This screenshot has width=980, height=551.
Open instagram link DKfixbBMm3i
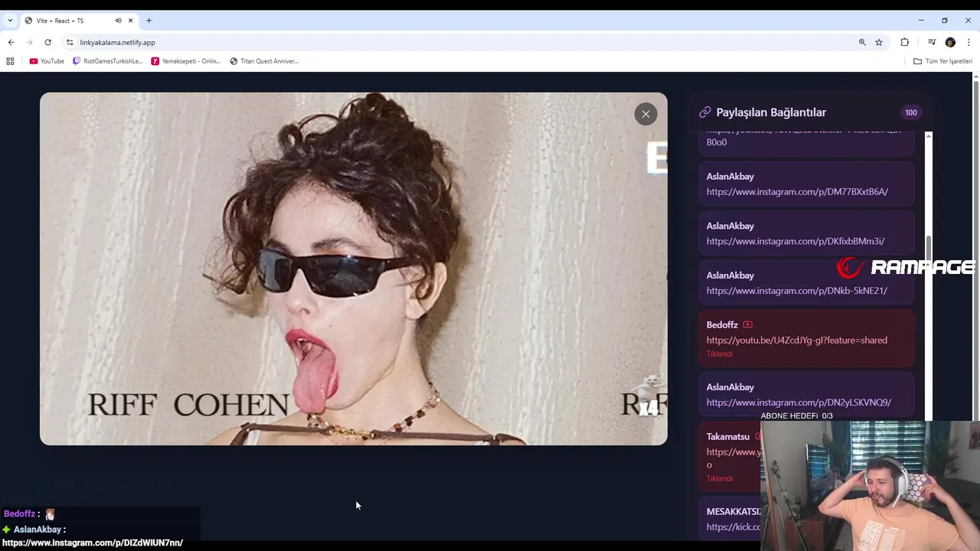[795, 241]
